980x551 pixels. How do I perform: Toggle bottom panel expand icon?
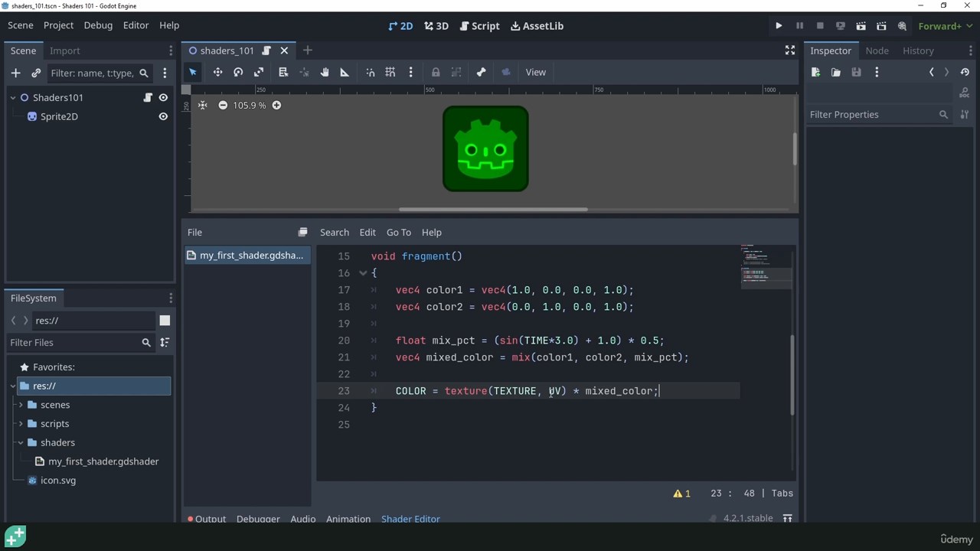pos(787,518)
